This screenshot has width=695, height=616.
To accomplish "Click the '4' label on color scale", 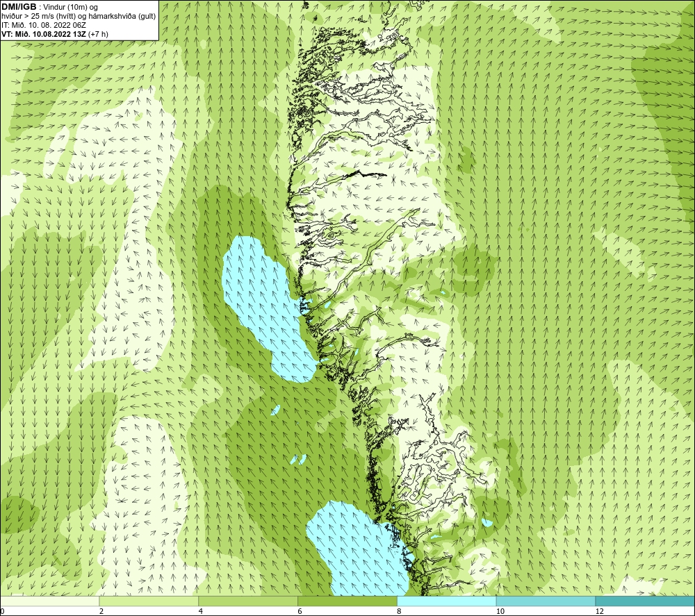I will click(x=201, y=611).
